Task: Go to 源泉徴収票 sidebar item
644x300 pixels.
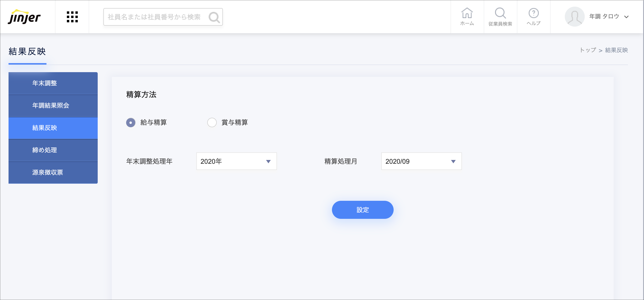Action: (53, 172)
